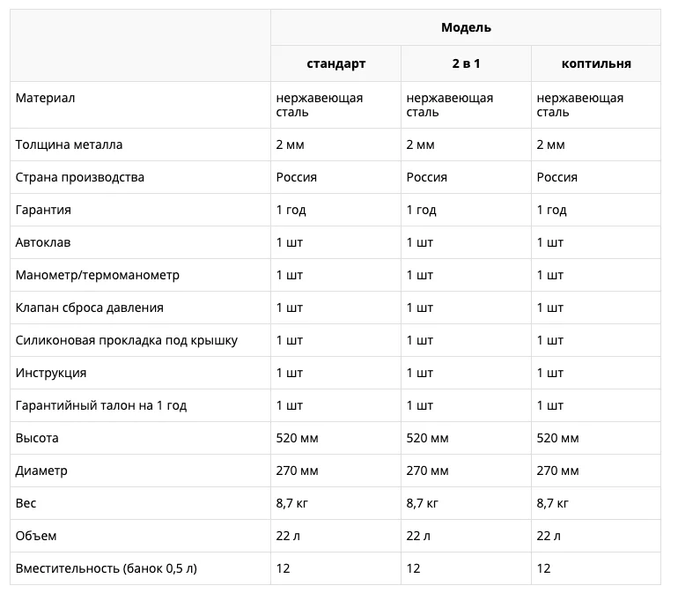Click the "Материал" row label
Screen dimensions: 700x608
coord(45,98)
